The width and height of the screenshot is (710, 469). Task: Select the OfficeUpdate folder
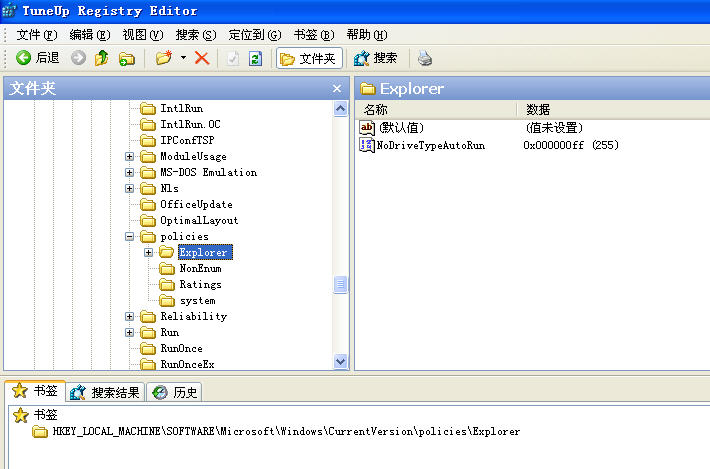[186, 205]
